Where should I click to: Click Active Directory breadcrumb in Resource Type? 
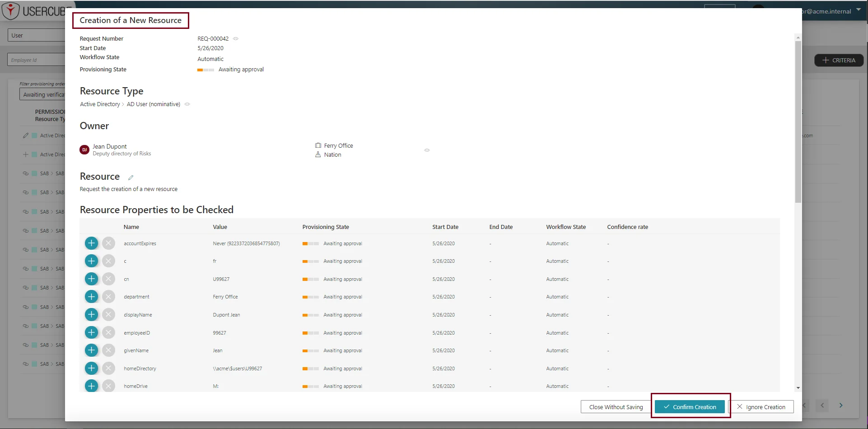click(x=100, y=104)
